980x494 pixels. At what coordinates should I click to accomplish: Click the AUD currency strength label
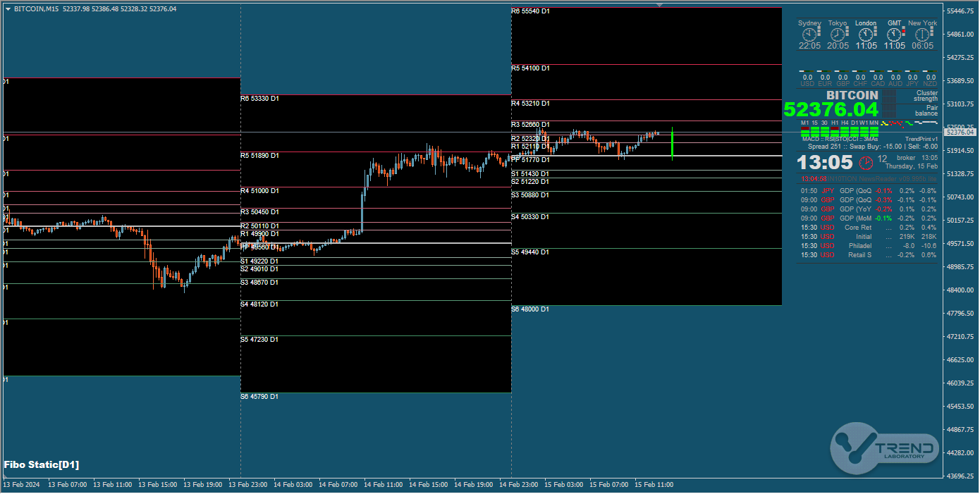click(x=895, y=84)
